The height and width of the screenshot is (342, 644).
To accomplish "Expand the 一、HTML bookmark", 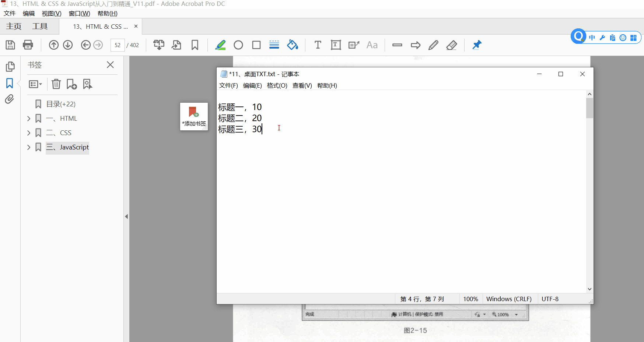I will 29,119.
